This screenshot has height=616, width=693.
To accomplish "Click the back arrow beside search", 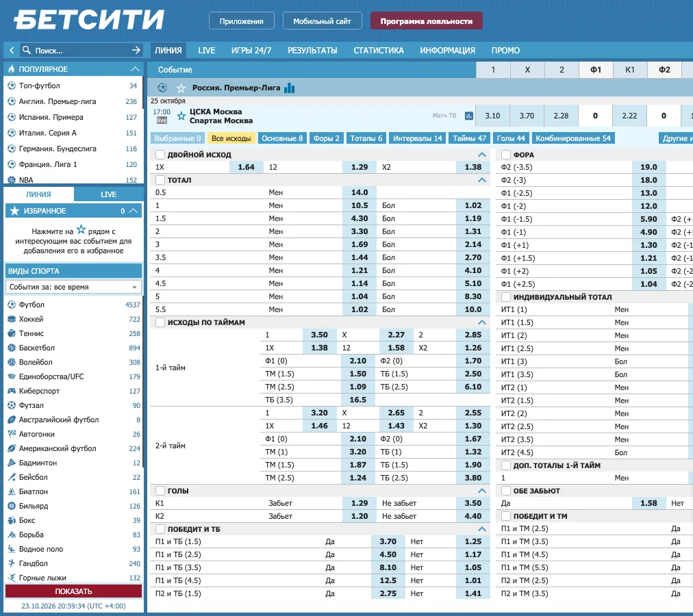I will (12, 51).
